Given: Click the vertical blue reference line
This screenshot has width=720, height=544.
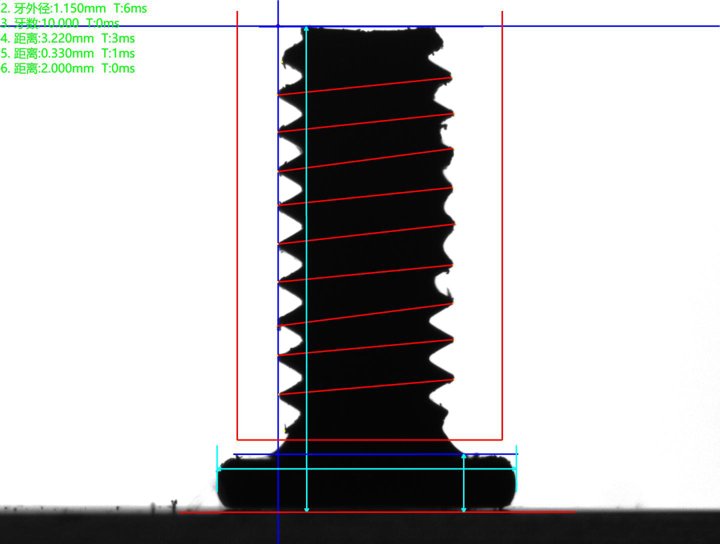Looking at the screenshot, I should [x=278, y=250].
